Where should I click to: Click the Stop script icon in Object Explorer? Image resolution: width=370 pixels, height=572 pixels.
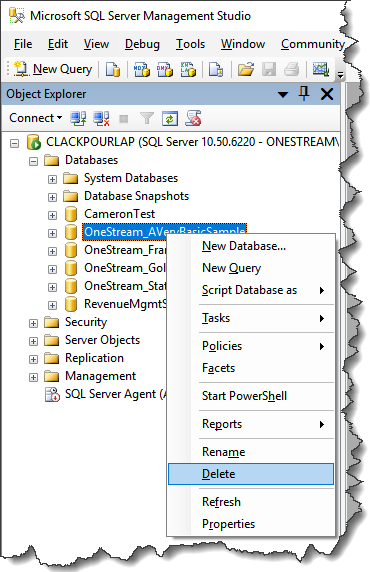click(193, 118)
